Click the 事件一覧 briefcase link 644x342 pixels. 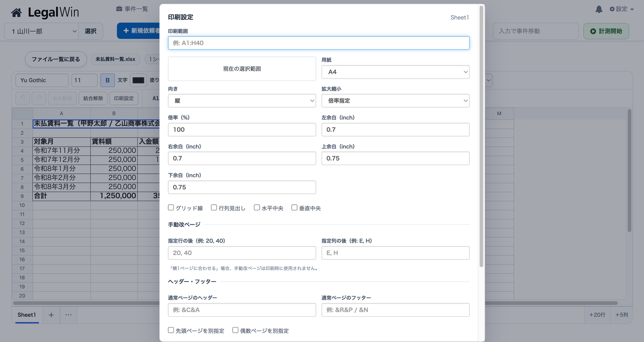pyautogui.click(x=132, y=9)
